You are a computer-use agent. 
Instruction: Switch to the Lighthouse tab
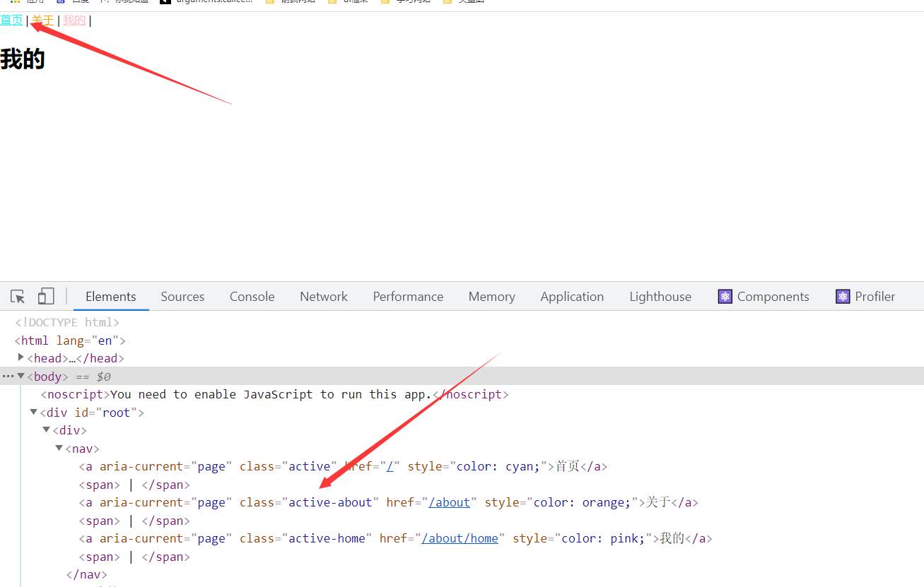(x=660, y=297)
